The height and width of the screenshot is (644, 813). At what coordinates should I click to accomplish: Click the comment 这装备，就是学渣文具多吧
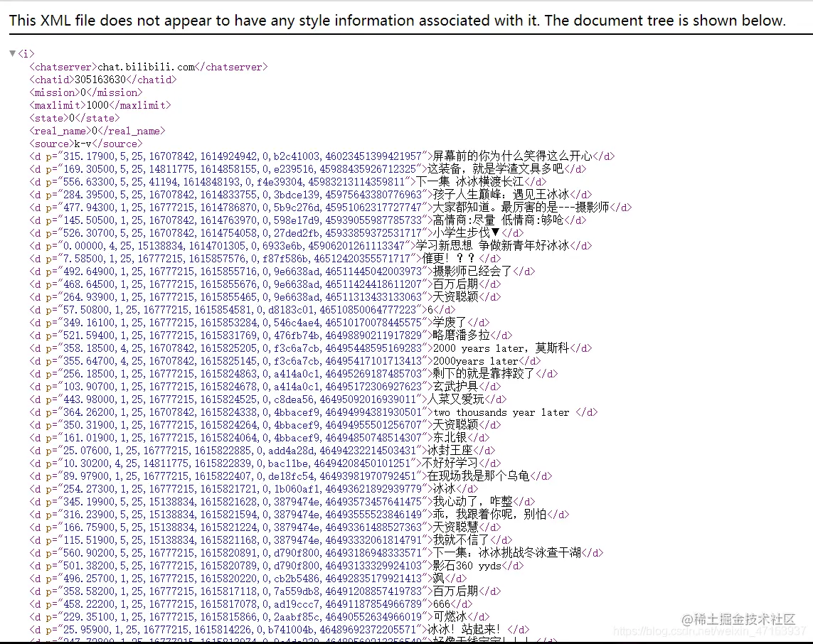tap(495, 169)
